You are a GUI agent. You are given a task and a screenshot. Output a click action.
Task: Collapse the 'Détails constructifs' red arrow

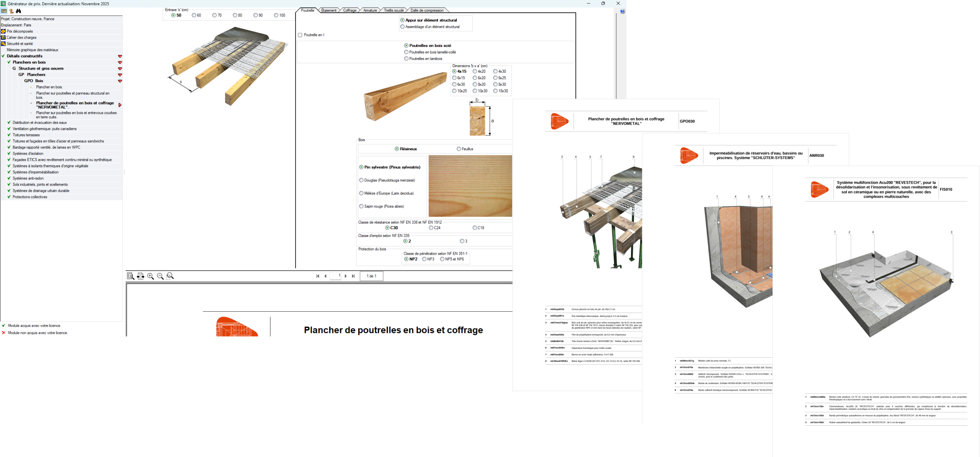point(120,56)
